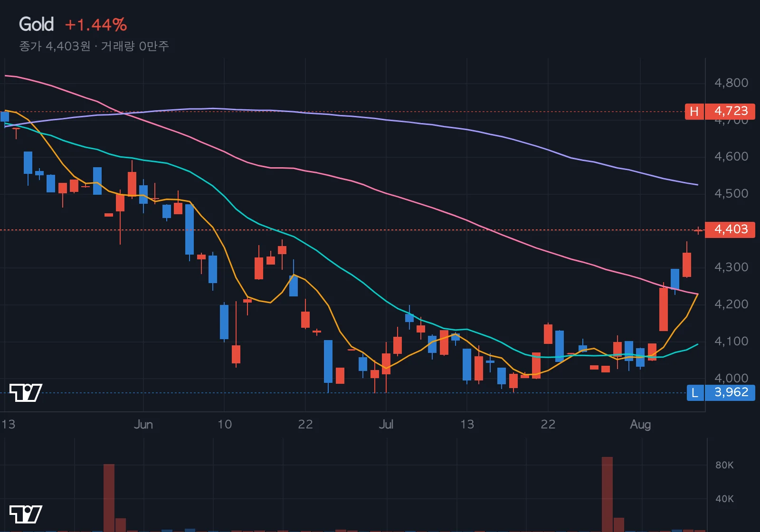This screenshot has height=532, width=760.
Task: Click the TradingView logo on the volume pane
Action: click(x=26, y=514)
